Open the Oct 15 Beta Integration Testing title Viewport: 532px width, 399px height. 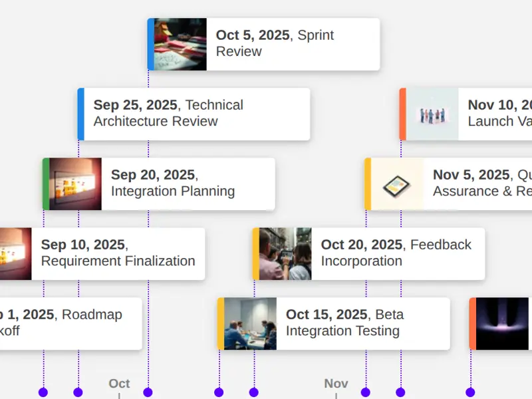pyautogui.click(x=344, y=323)
